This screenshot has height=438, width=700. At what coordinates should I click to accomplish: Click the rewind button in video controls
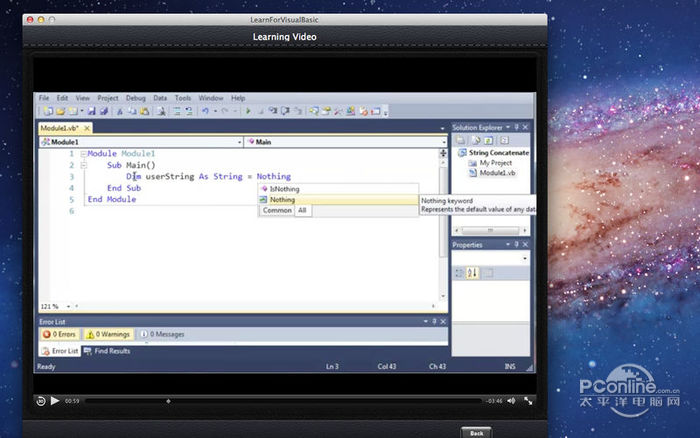(41, 400)
